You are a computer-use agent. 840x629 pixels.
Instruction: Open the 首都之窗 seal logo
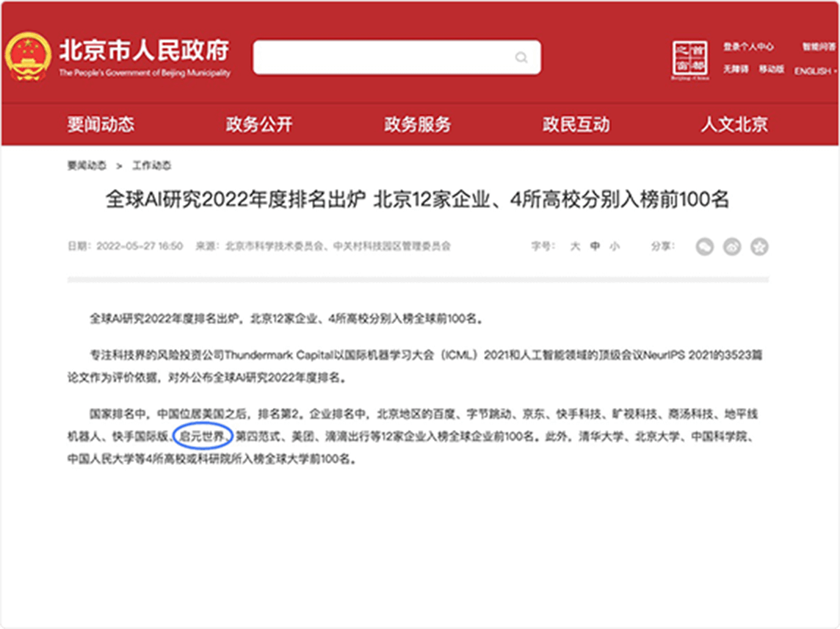click(x=690, y=60)
